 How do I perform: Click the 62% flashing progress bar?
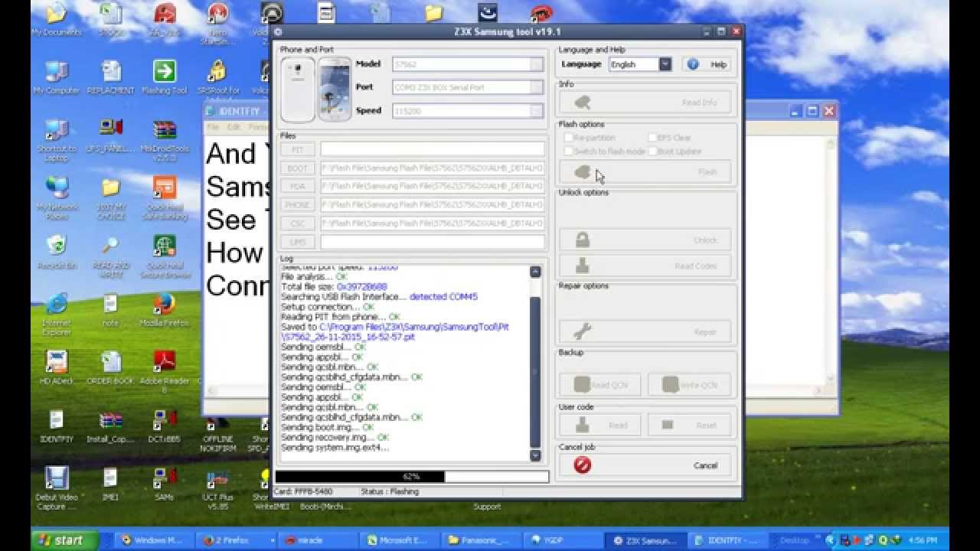[x=412, y=477]
